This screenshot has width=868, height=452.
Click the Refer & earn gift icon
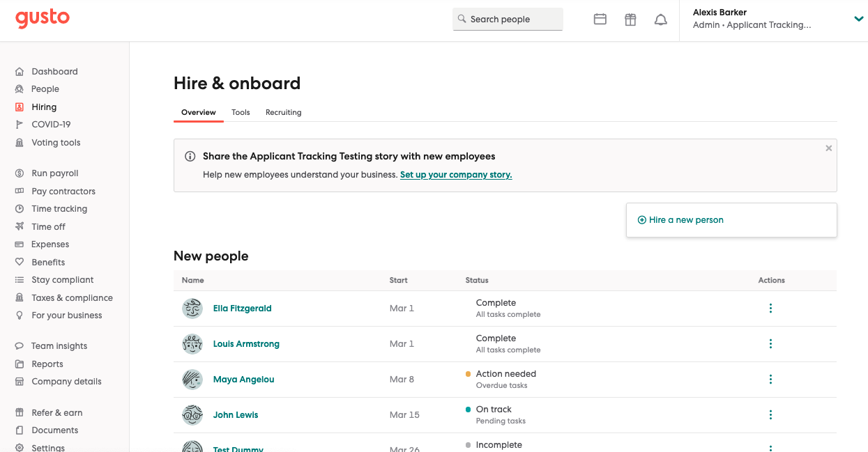pos(20,413)
